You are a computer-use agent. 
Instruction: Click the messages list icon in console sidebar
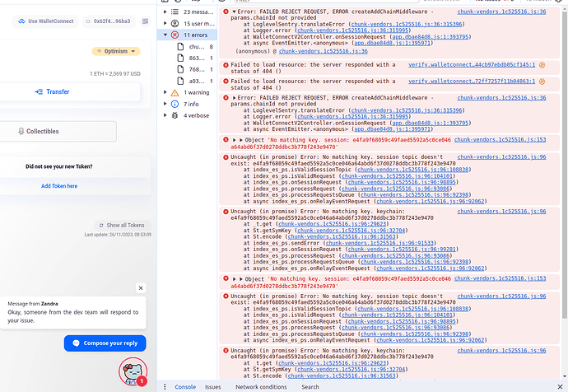175,12
